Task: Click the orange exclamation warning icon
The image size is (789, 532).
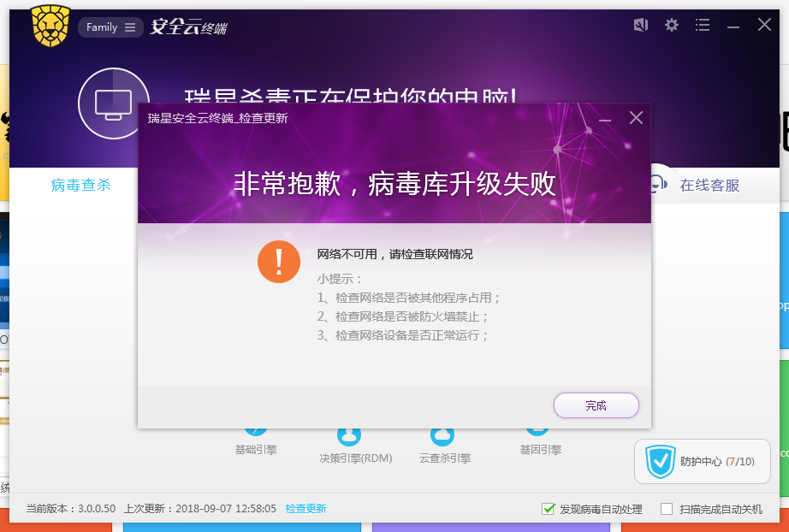Action: (x=279, y=262)
